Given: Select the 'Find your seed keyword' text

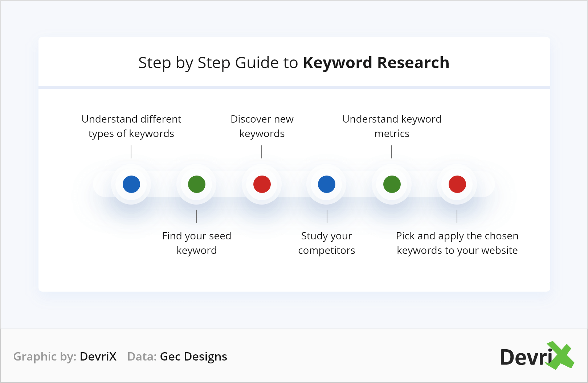Looking at the screenshot, I should click(197, 243).
